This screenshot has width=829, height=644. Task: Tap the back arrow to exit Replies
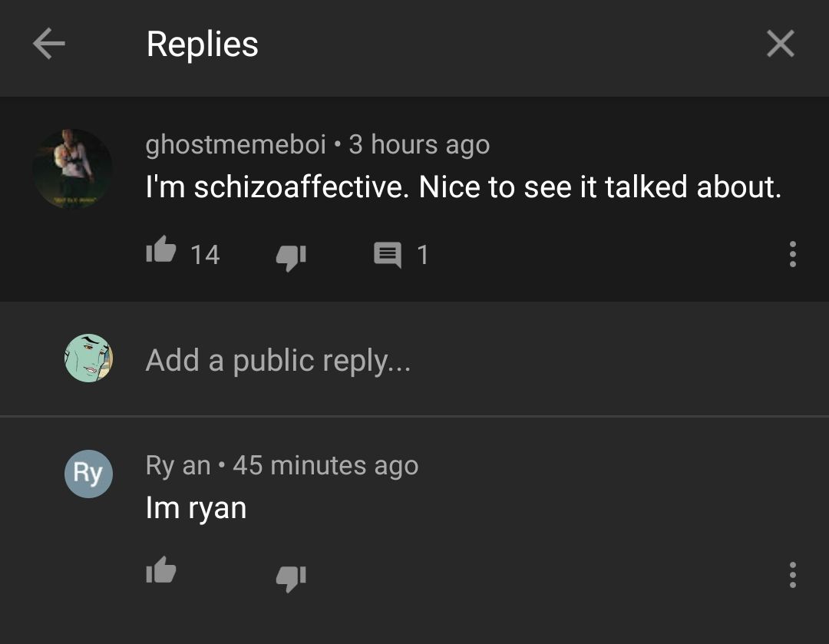coord(48,44)
